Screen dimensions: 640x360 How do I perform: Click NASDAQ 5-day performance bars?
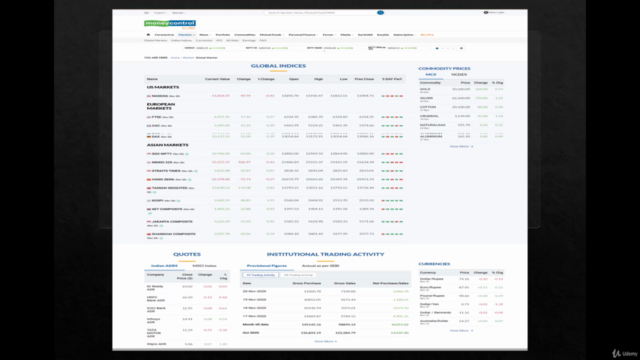point(392,96)
